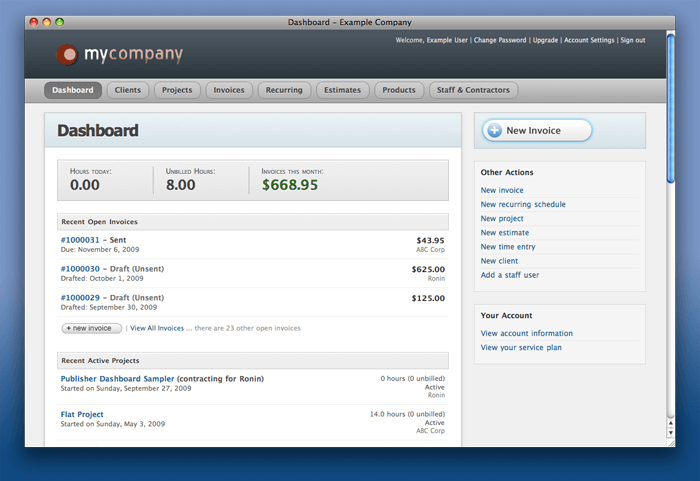Click New recurring schedule link

click(x=523, y=205)
